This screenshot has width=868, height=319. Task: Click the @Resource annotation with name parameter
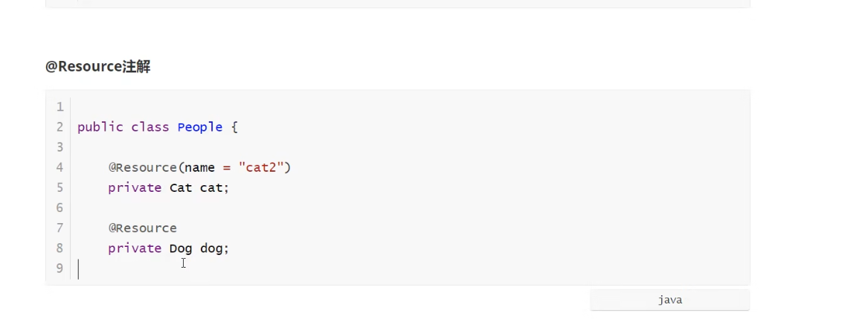tap(142, 167)
